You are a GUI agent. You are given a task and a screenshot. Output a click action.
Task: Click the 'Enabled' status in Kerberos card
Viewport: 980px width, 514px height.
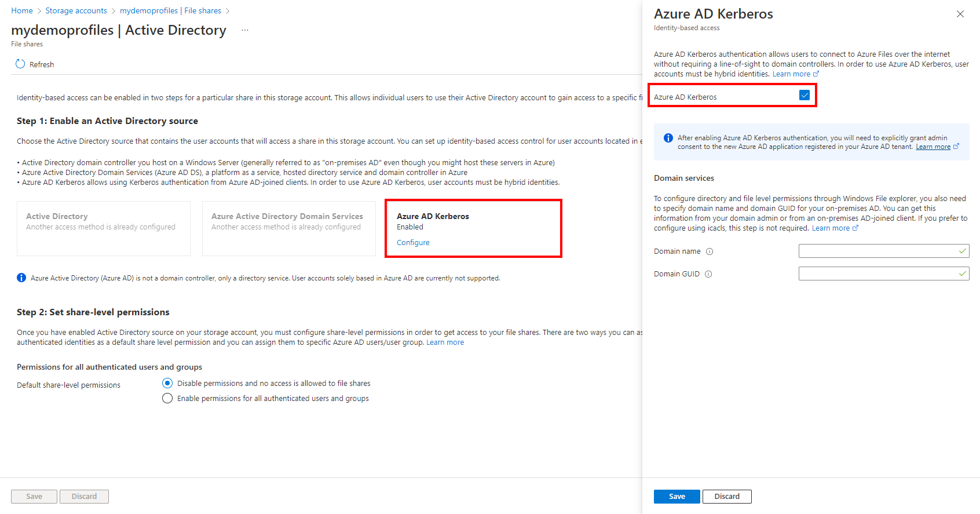point(410,227)
